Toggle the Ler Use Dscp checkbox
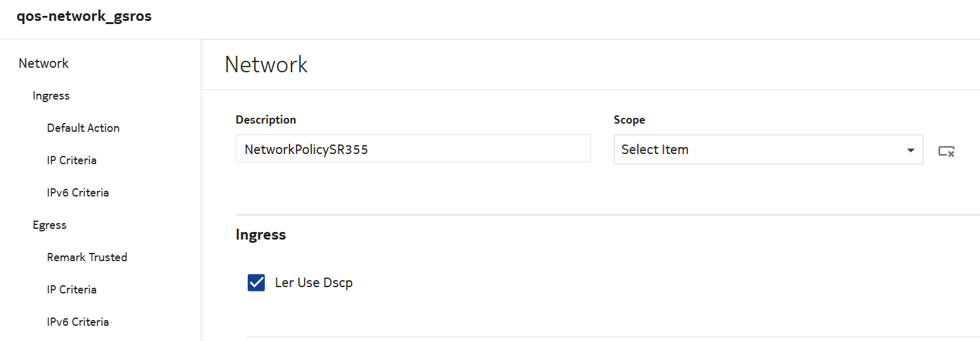The height and width of the screenshot is (341, 980). pyautogui.click(x=256, y=283)
